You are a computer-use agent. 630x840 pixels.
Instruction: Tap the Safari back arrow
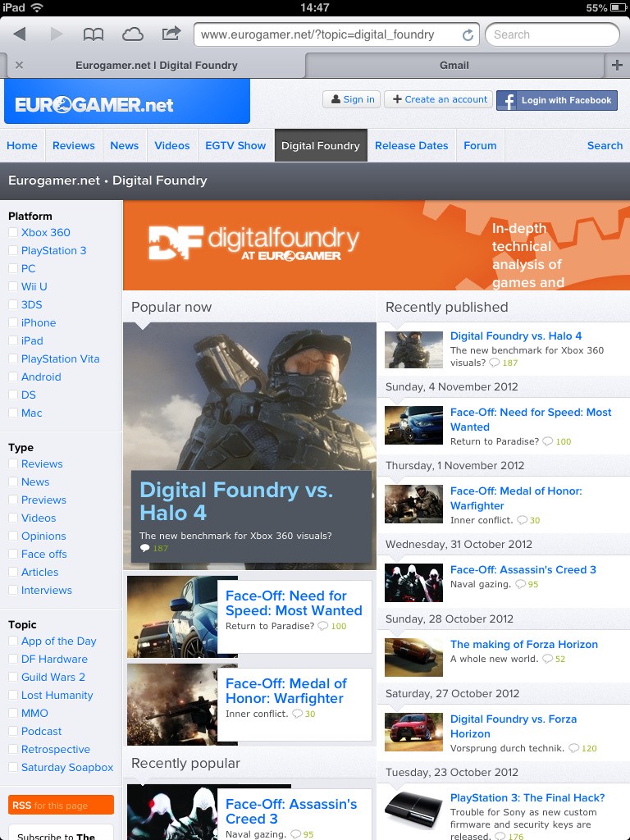coord(20,34)
